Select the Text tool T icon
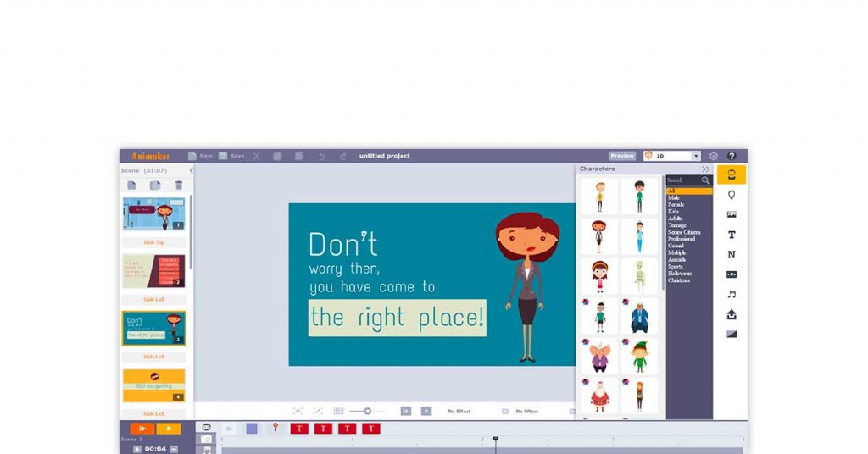This screenshot has width=868, height=454. [x=732, y=235]
